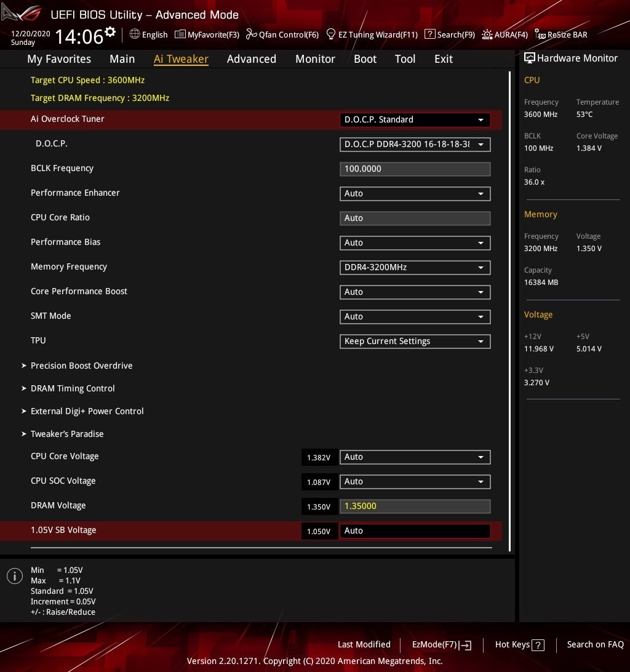This screenshot has height=672, width=630.
Task: Click the settings gear next to the clock
Action: pos(110,31)
